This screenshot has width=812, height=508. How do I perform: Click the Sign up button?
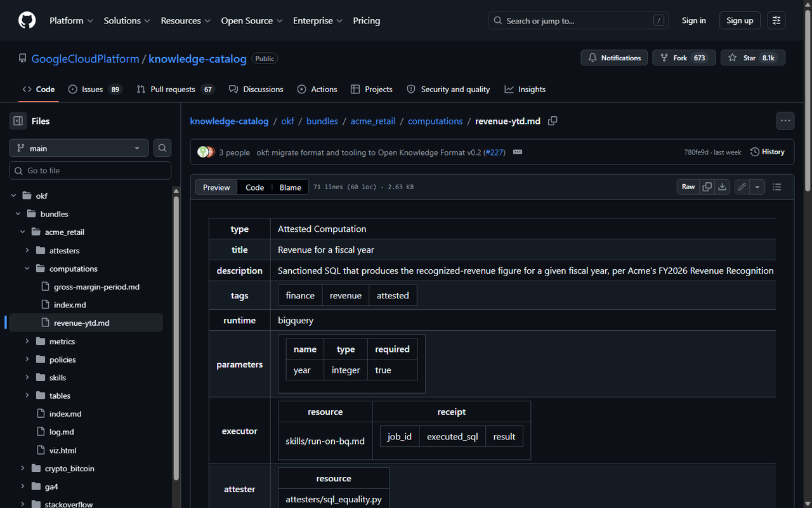(740, 20)
